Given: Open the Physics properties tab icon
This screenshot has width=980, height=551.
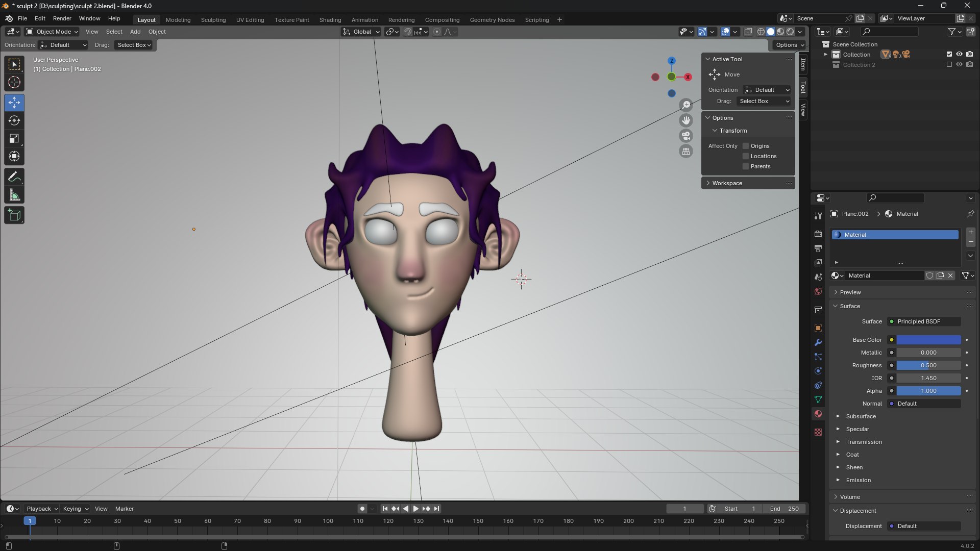Looking at the screenshot, I should [818, 371].
